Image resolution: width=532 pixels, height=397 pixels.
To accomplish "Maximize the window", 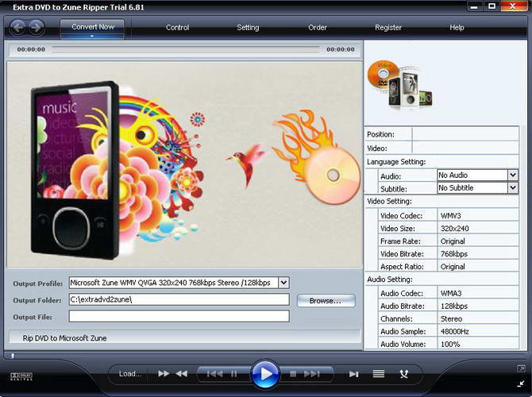I will [492, 6].
